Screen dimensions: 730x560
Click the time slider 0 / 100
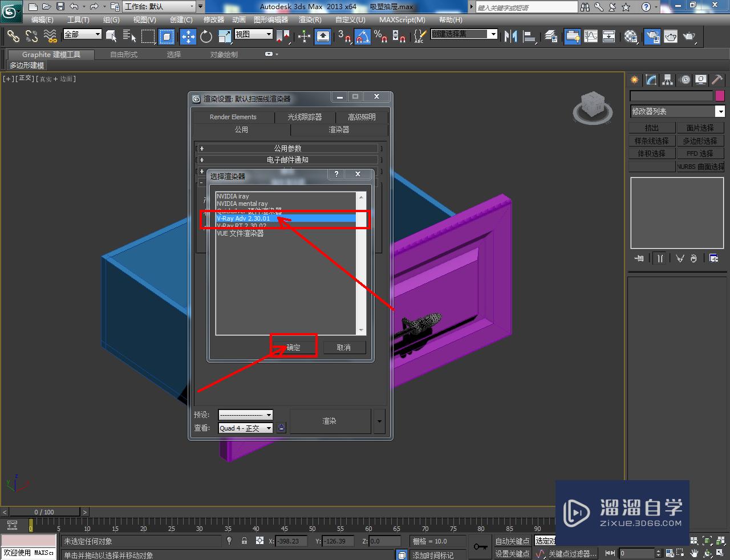tap(44, 512)
